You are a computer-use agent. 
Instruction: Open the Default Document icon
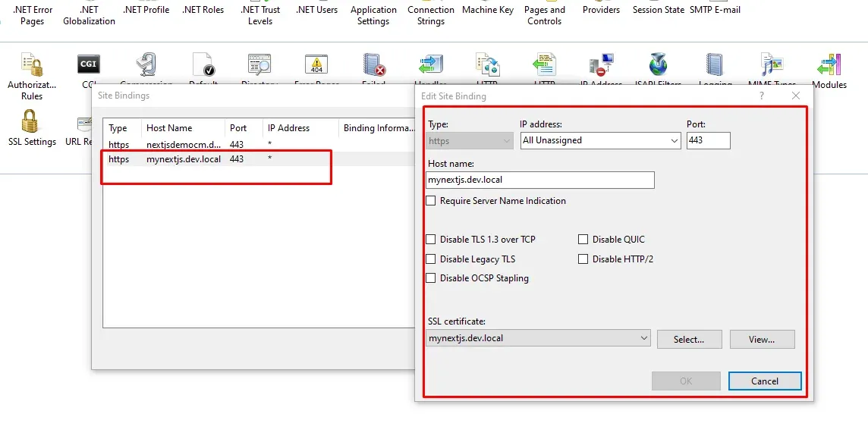tap(203, 64)
